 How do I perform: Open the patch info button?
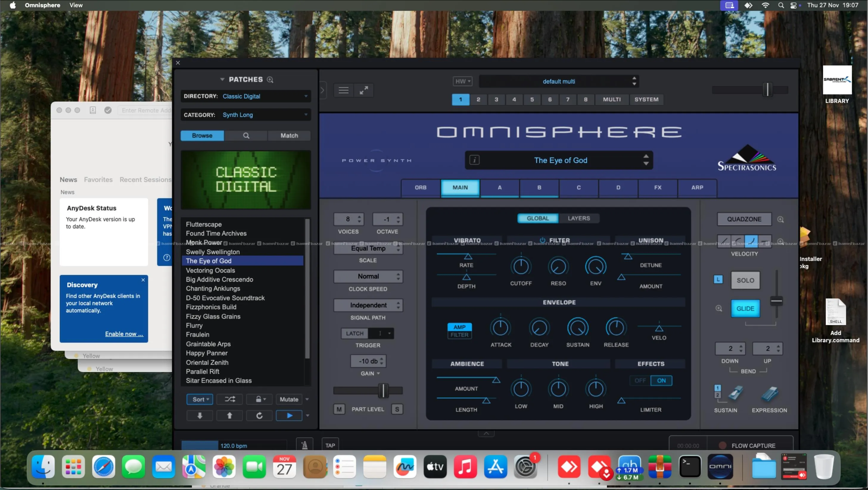coord(475,160)
